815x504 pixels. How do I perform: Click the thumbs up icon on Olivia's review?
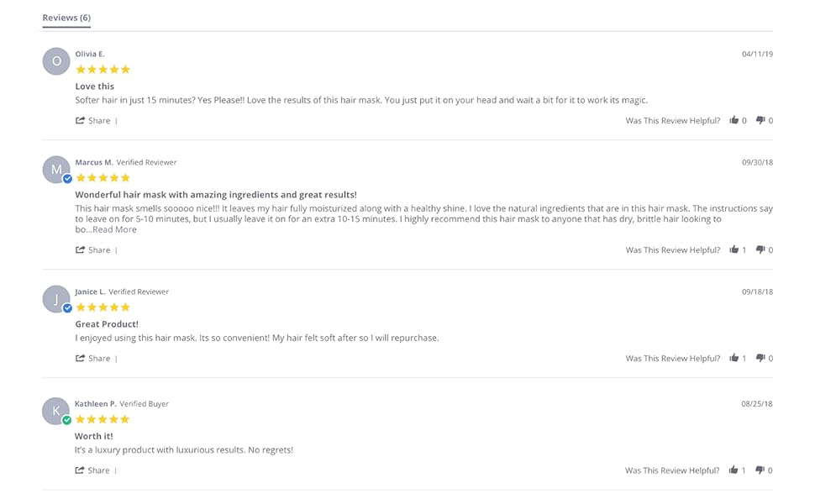(735, 120)
